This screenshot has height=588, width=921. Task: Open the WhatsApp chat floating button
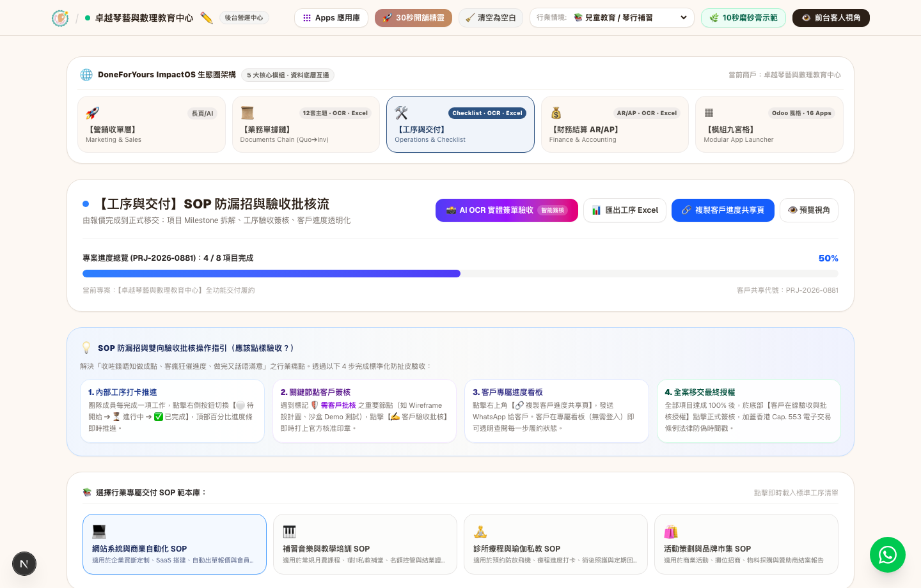888,555
